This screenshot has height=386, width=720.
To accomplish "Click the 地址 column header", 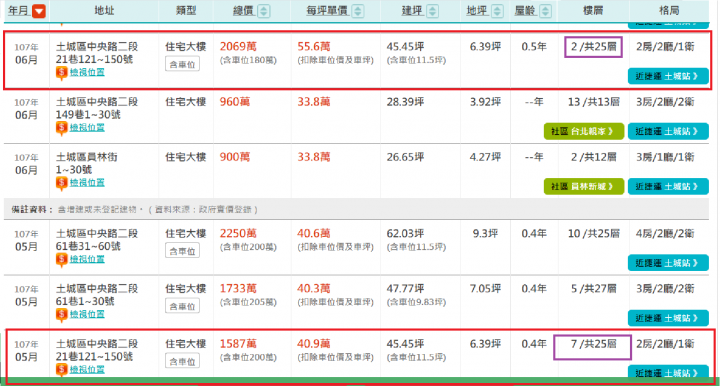I will (x=104, y=11).
